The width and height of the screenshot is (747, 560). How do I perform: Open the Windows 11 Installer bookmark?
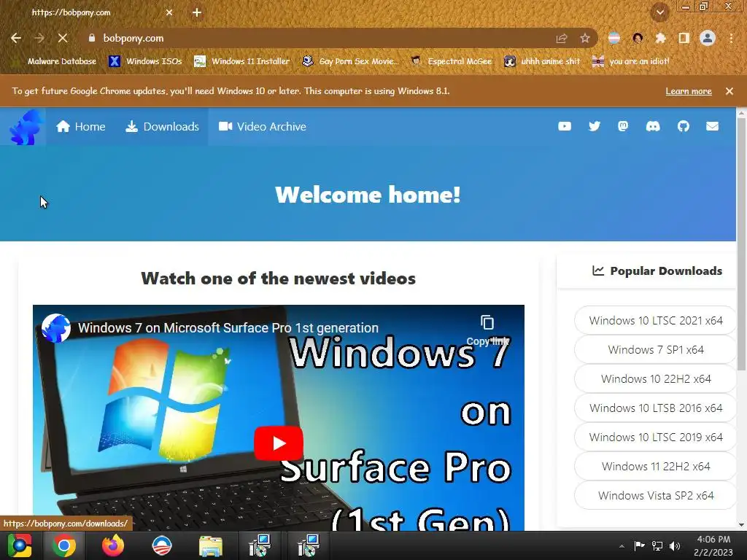(x=242, y=61)
